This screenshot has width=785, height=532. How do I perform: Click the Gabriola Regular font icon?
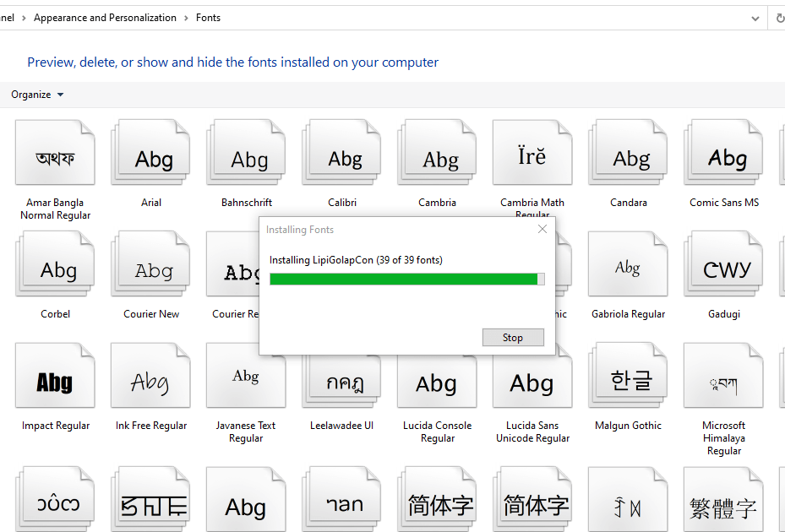tap(629, 265)
